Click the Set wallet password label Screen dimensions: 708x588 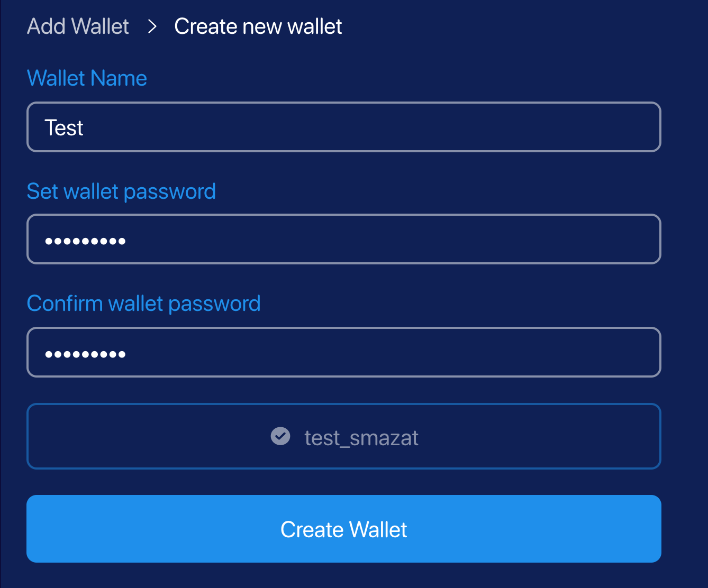(x=121, y=191)
